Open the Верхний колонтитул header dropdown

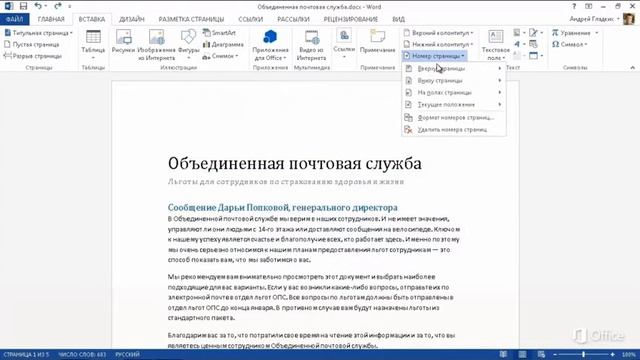(x=438, y=33)
